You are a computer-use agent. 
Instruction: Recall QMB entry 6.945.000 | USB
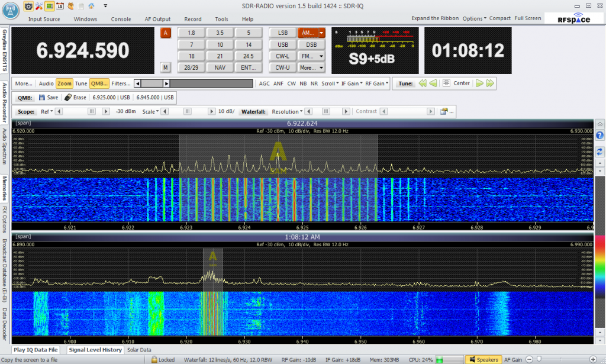(x=155, y=98)
